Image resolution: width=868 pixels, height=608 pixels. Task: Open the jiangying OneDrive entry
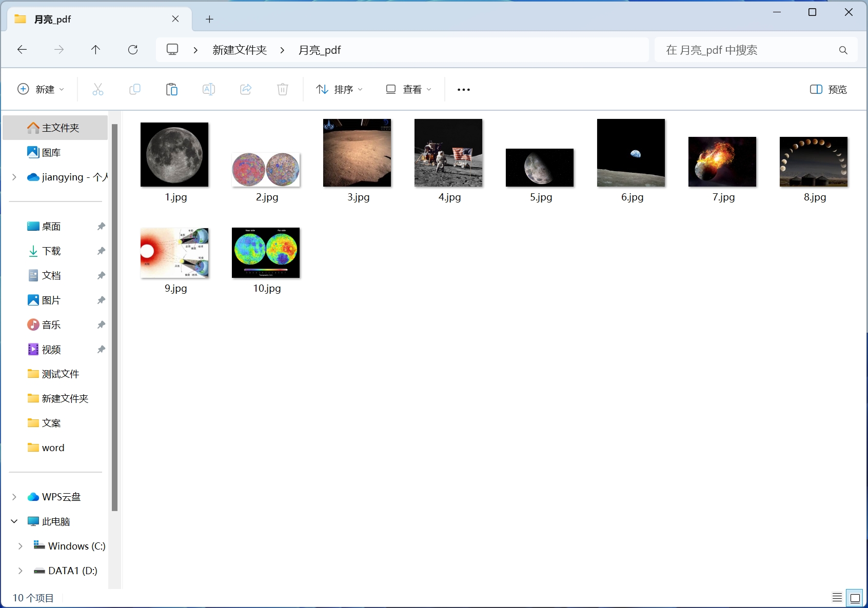click(x=67, y=177)
